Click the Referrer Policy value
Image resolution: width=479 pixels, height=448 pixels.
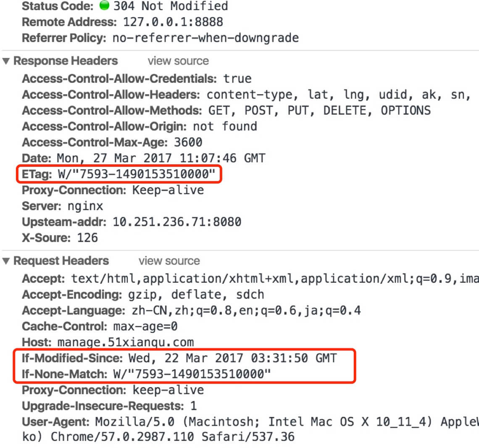pos(205,38)
